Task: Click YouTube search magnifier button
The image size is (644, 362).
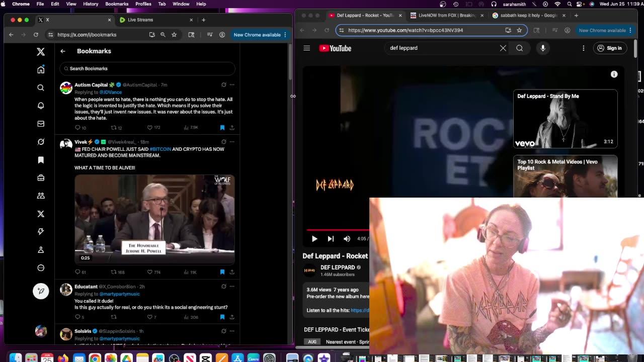Action: click(519, 48)
